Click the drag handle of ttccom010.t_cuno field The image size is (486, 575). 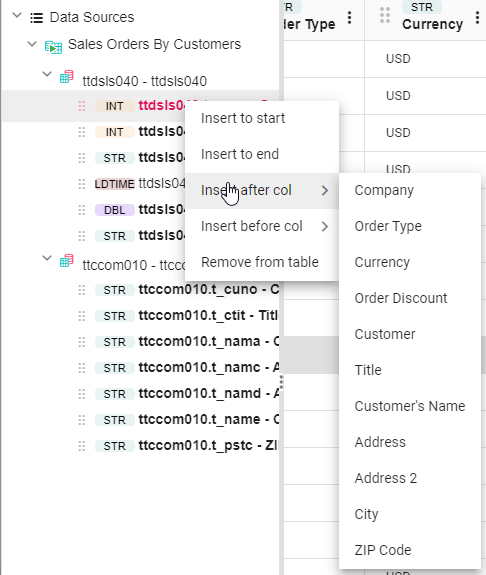[82, 290]
